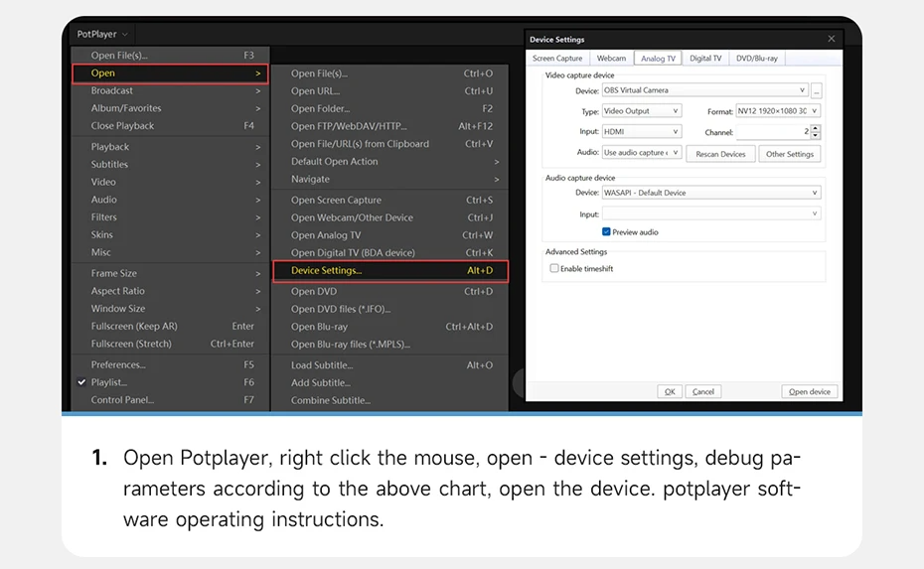Select Open Folder... in submenu

click(390, 109)
